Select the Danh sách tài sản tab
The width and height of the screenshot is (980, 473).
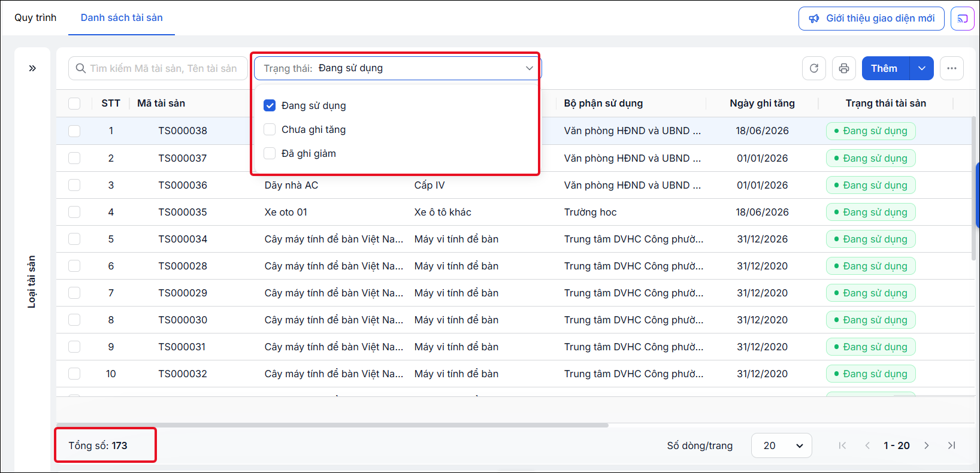tap(122, 18)
